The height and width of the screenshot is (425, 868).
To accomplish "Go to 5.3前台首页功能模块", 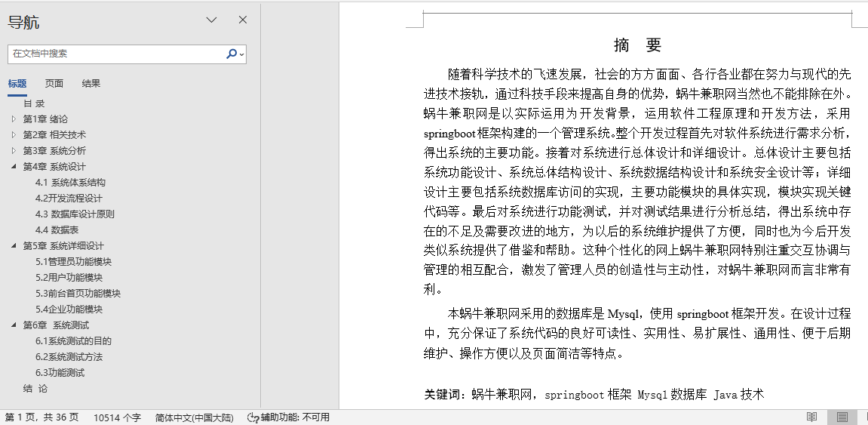I will (x=78, y=293).
